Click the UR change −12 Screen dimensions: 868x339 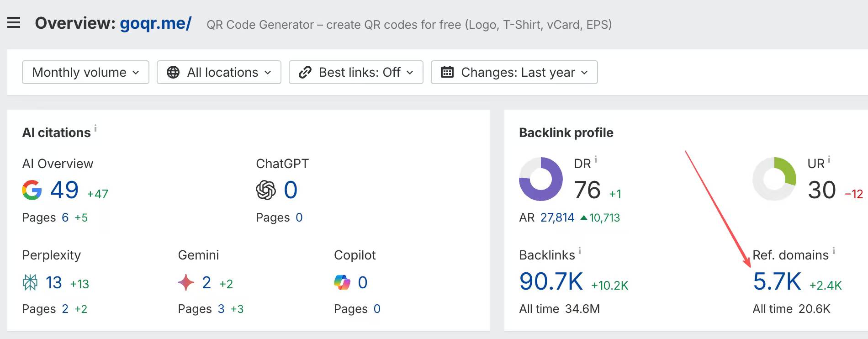(854, 194)
